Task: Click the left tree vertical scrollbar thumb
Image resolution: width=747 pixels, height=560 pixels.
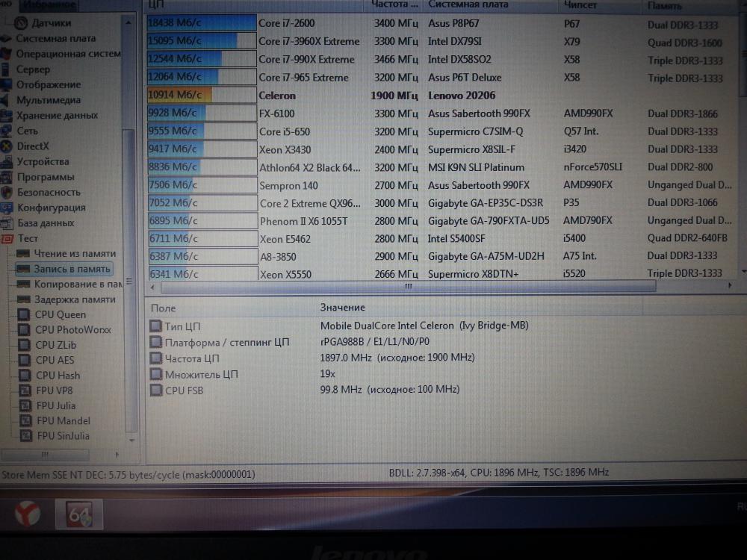Action: tap(128, 281)
